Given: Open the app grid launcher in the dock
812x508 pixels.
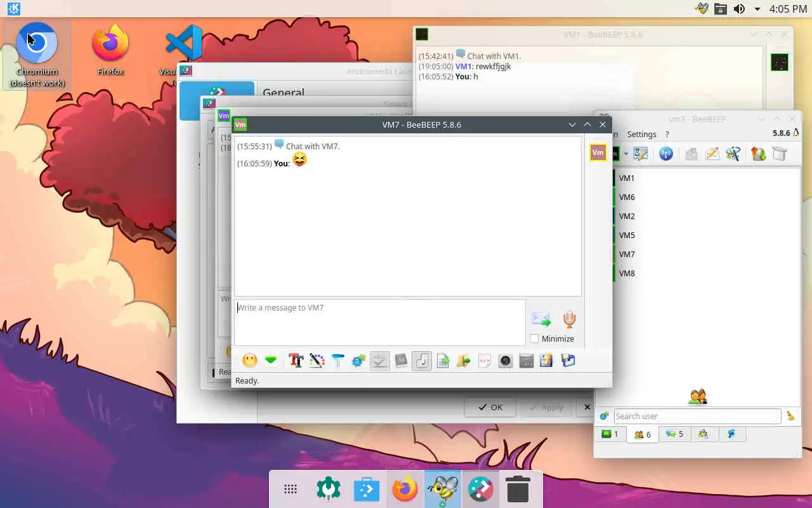Looking at the screenshot, I should pos(291,490).
